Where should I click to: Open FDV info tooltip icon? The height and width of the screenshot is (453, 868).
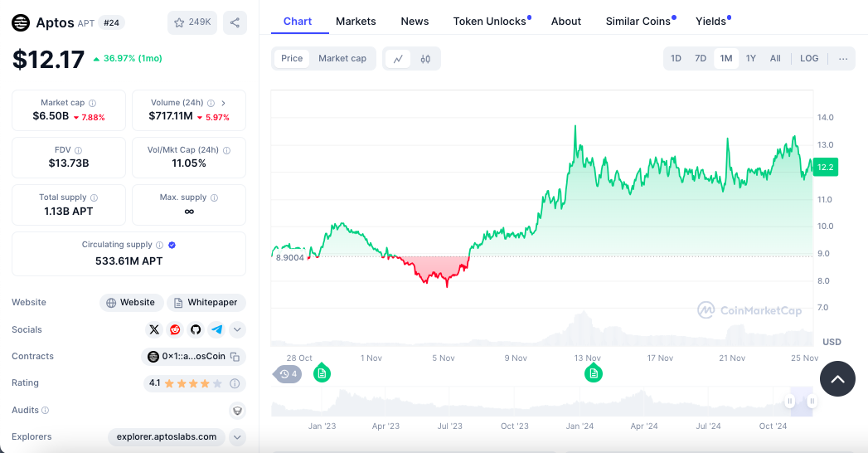coord(78,150)
